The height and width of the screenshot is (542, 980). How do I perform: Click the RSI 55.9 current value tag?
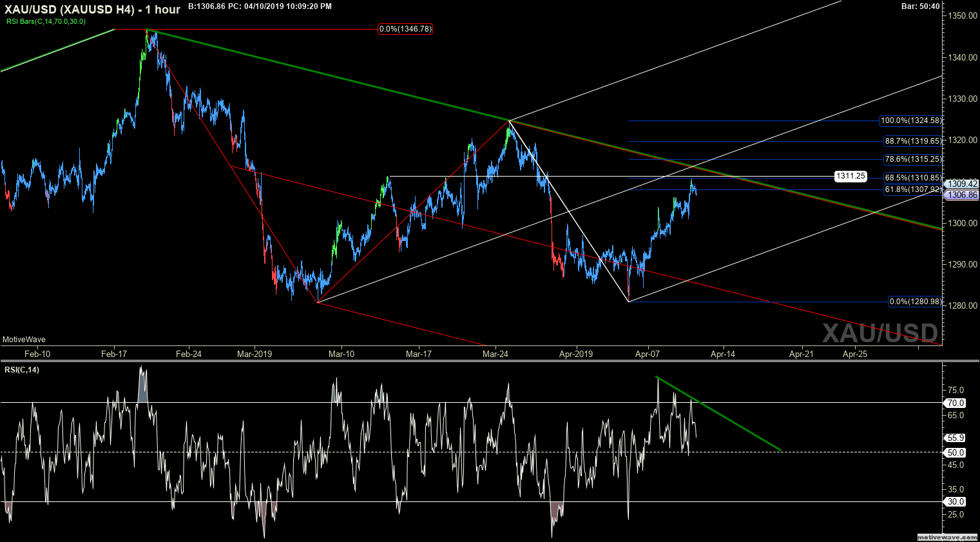pos(955,438)
